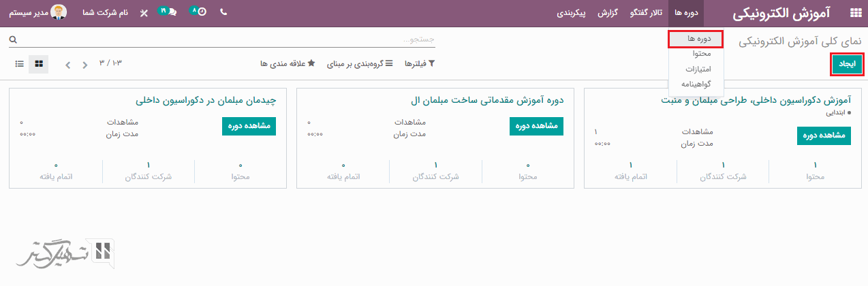
Task: Open the علاقه مندی ها favorites dropdown
Action: (288, 63)
